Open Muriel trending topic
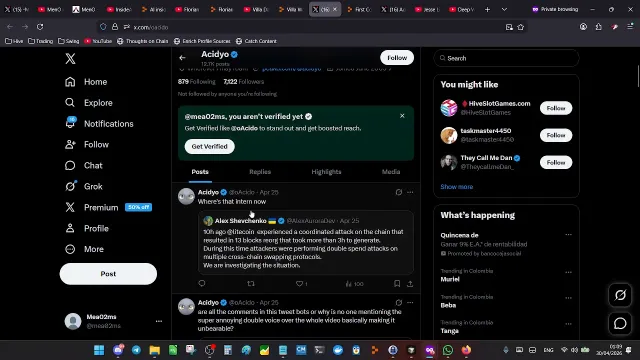This screenshot has width=640, height=360. 450,279
